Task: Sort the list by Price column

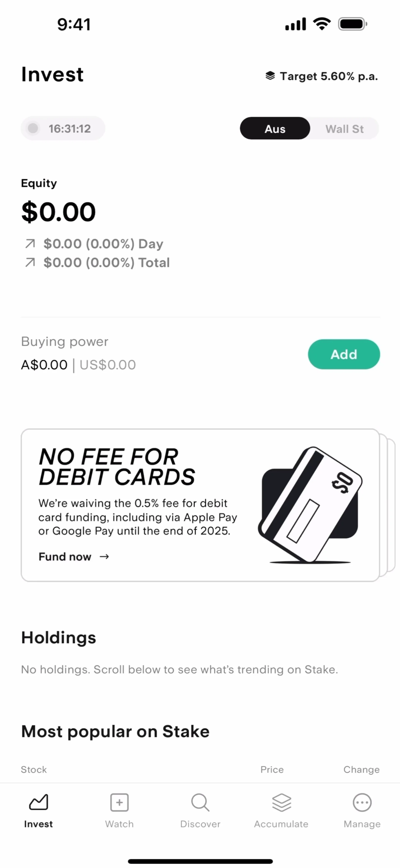Action: [x=272, y=770]
